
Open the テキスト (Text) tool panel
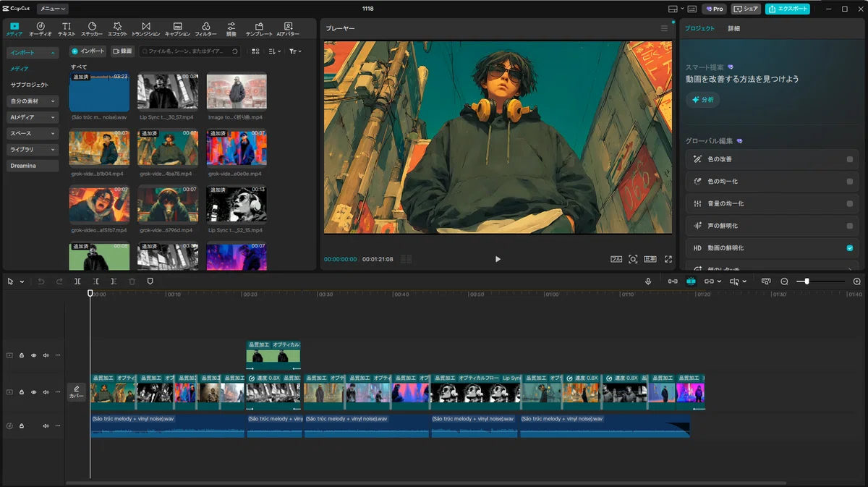[67, 29]
